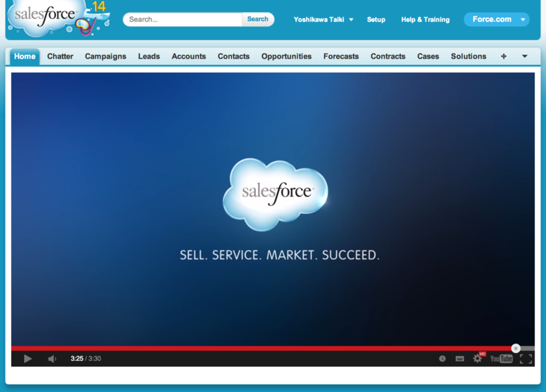The image size is (546, 392).
Task: Go to the Opportunities tab
Action: [x=287, y=57]
